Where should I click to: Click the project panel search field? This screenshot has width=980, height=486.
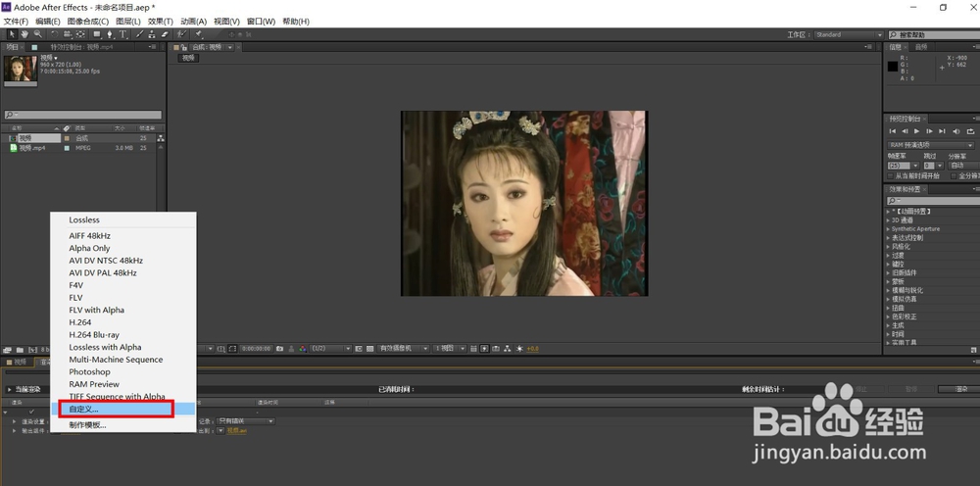click(83, 115)
